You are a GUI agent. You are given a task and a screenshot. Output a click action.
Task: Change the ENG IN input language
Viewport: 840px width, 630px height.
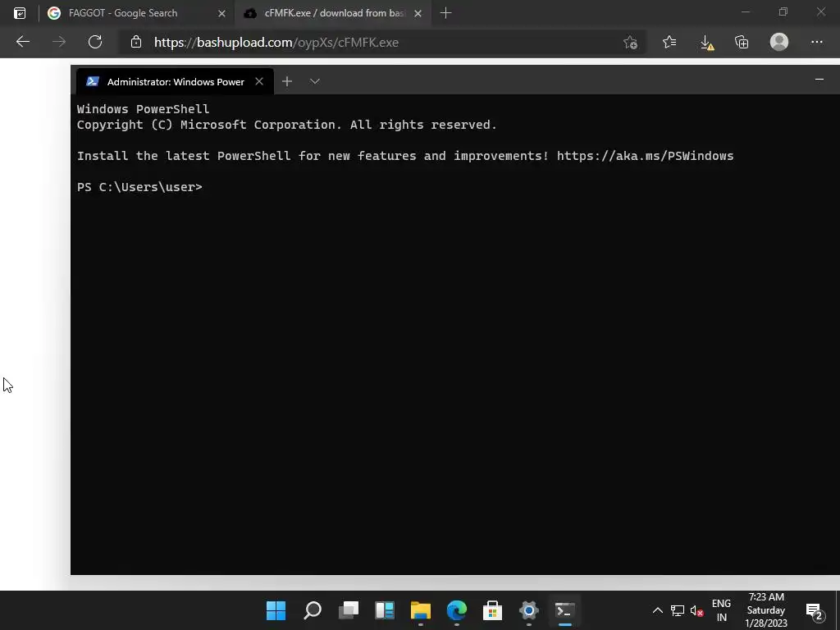(722, 610)
